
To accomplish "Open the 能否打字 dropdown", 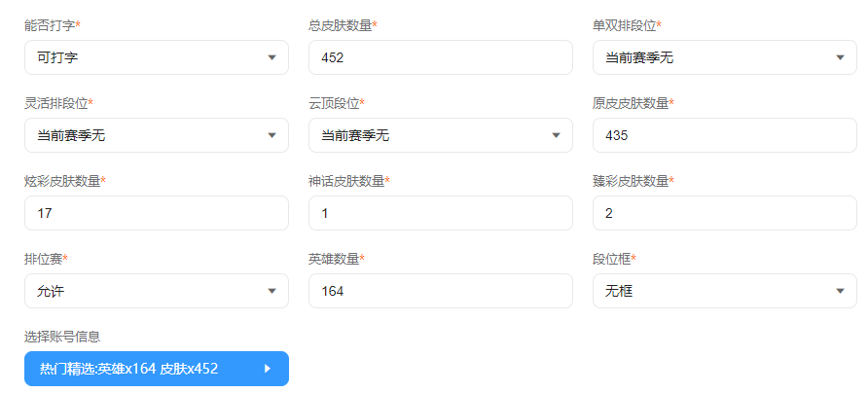I will coord(156,57).
